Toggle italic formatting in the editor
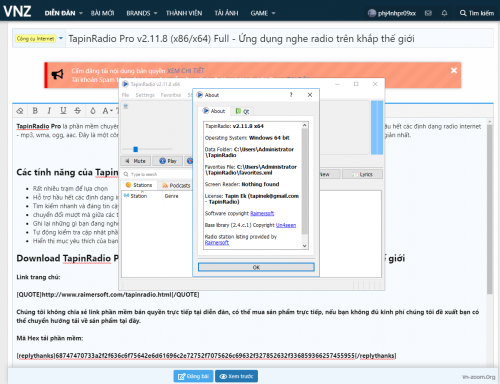The image size is (500, 384). (x=49, y=111)
